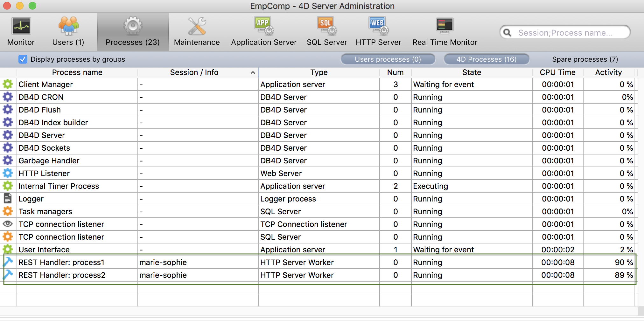Toggle the Spare processes filter
The image size is (644, 321).
click(585, 59)
